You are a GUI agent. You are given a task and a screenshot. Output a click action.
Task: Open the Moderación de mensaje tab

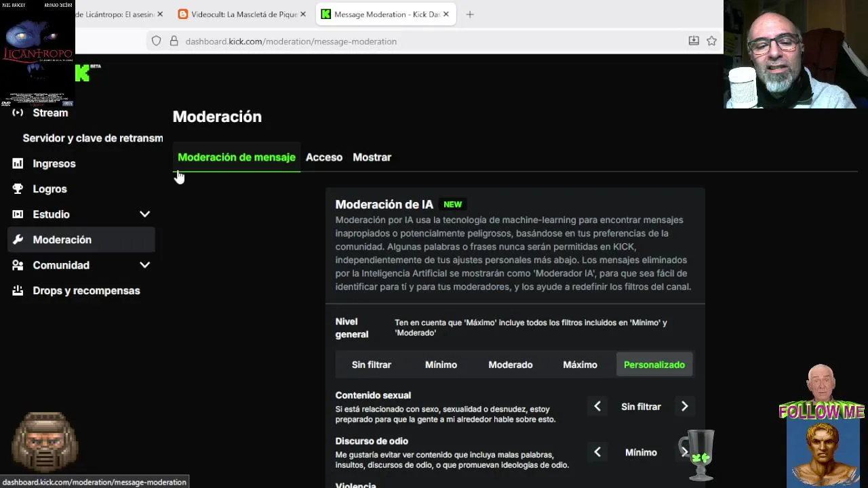coord(237,157)
